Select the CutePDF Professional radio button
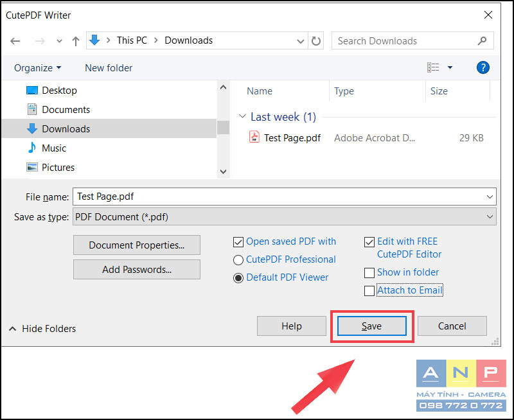This screenshot has width=514, height=420. click(x=238, y=260)
